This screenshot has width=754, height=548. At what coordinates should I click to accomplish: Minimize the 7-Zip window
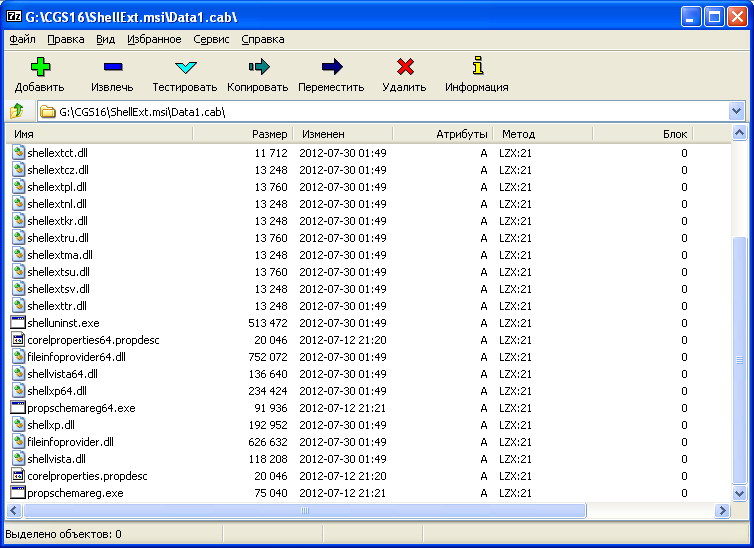coord(691,17)
